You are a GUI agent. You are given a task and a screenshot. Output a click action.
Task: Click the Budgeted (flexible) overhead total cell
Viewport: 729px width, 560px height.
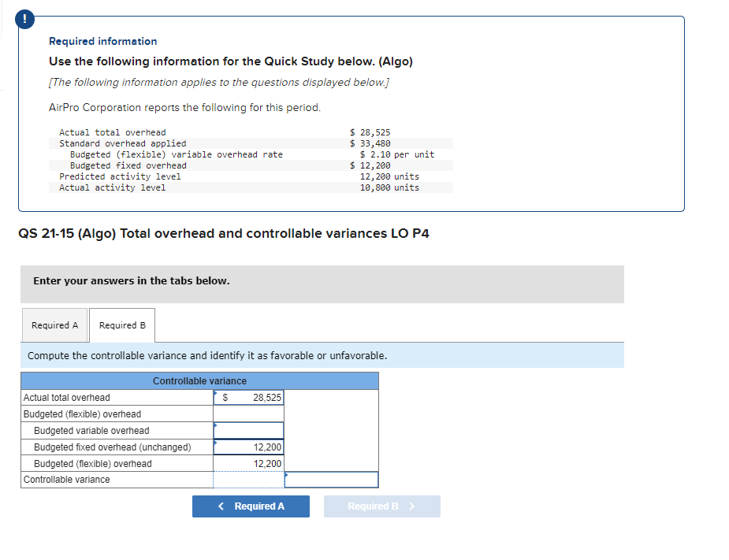pos(248,463)
